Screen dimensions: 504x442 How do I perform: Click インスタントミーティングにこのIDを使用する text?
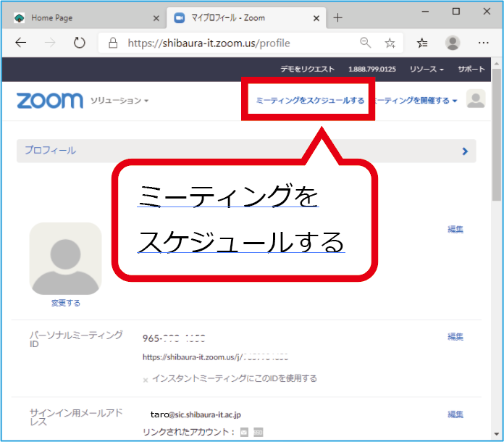(x=235, y=378)
